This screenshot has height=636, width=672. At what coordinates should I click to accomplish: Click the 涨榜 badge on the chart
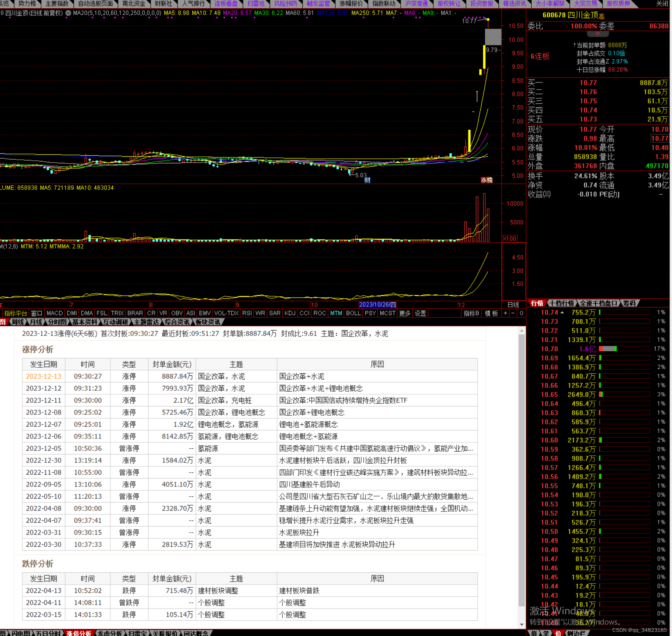pyautogui.click(x=486, y=180)
